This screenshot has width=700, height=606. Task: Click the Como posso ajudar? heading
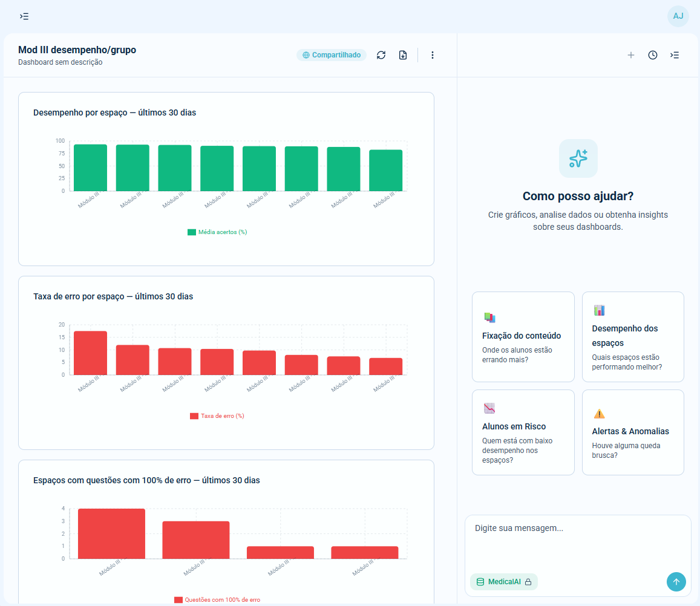[578, 196]
